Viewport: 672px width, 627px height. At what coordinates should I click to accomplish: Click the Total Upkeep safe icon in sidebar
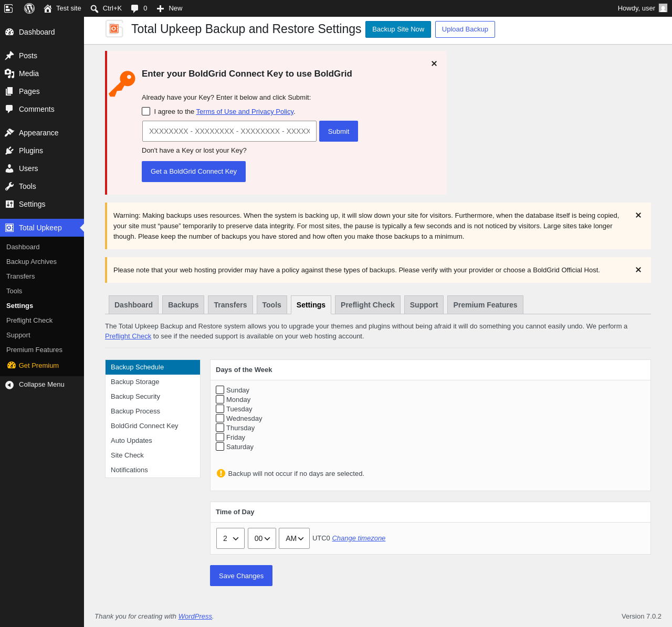click(9, 228)
